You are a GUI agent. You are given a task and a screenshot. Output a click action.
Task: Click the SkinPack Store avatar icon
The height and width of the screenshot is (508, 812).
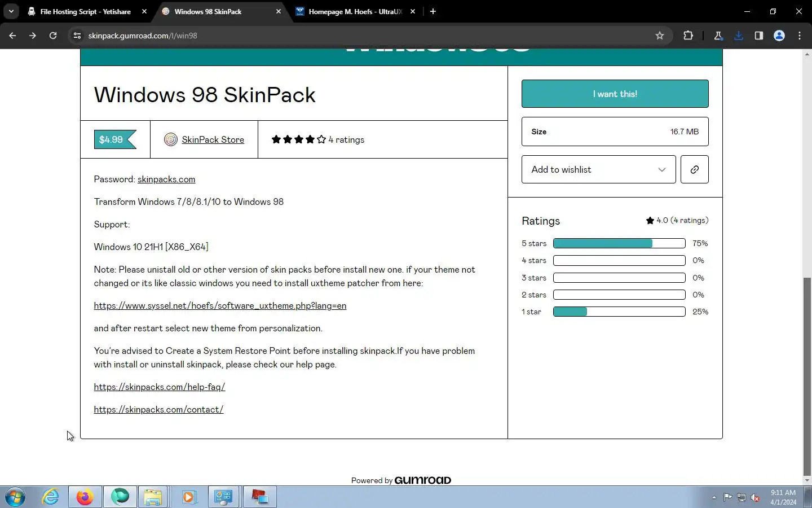tap(171, 139)
